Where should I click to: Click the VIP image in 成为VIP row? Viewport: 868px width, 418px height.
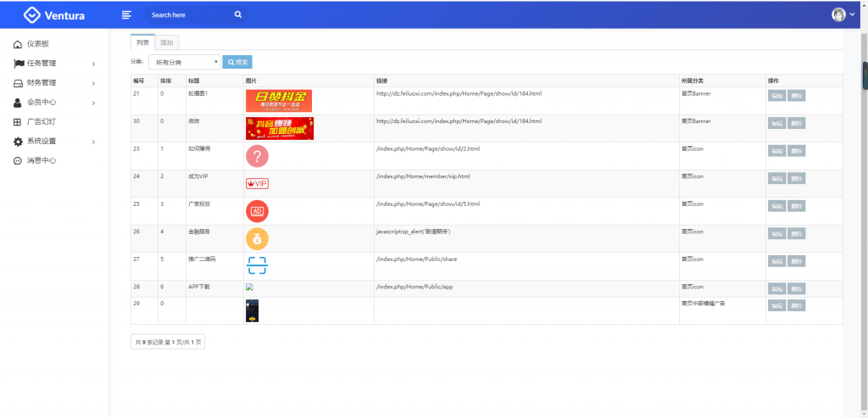click(257, 183)
